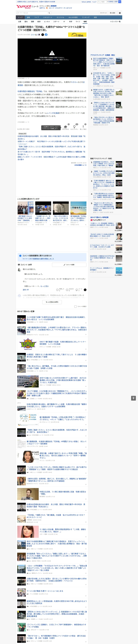
Task: Click the 記事に関する報告 link
Action: click(23, 129)
